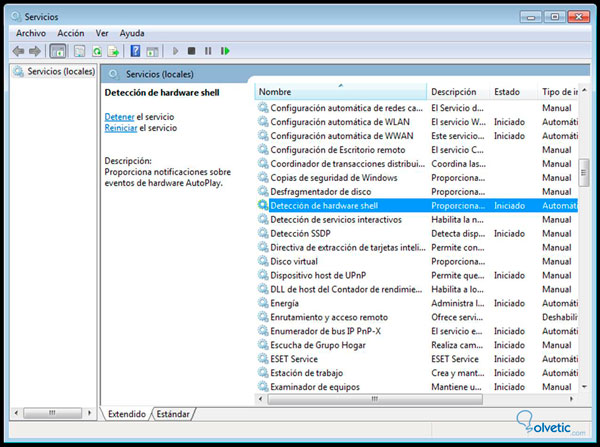This screenshot has height=447, width=600.
Task: Click the Back arrow toolbar icon
Action: (x=18, y=51)
